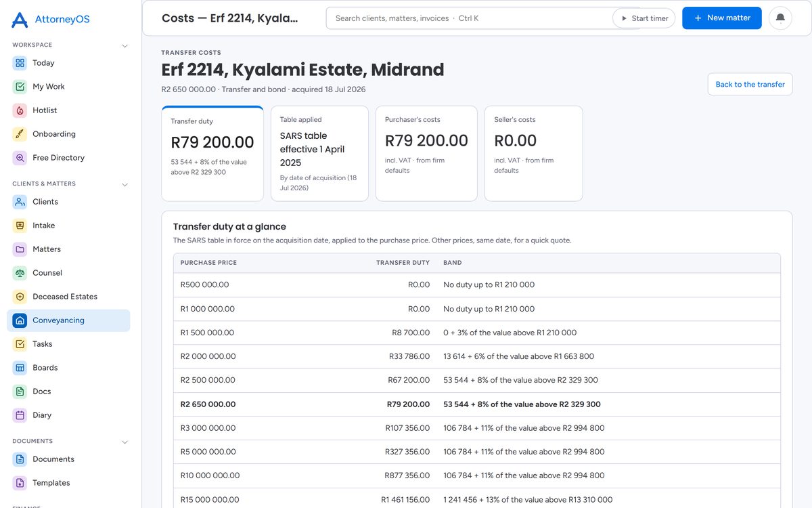Click the My Work checklist icon
812x508 pixels.
(20, 87)
